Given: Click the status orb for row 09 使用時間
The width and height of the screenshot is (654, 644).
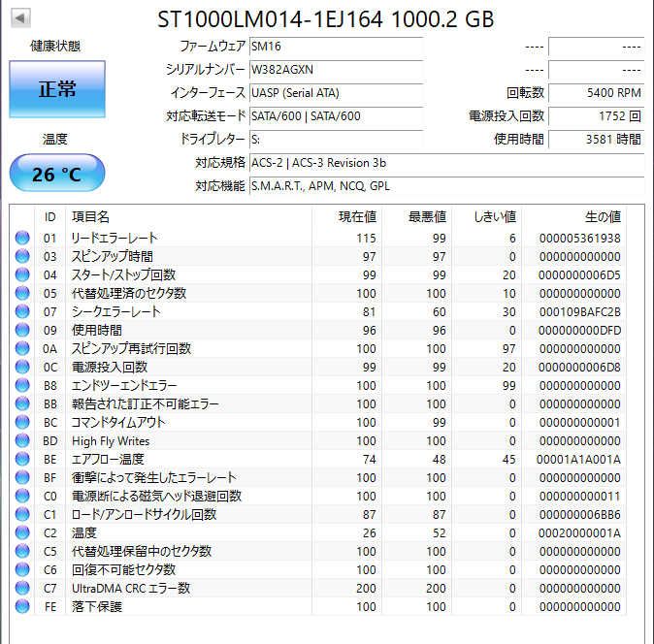Looking at the screenshot, I should click(22, 330).
